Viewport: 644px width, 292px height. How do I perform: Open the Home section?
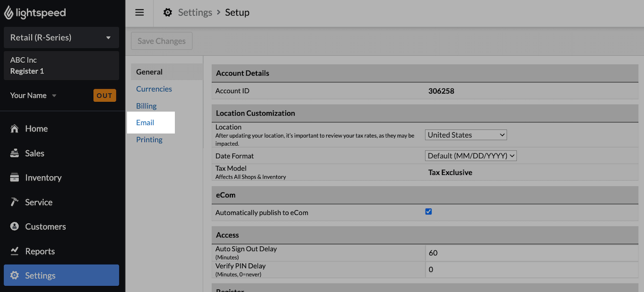point(36,128)
